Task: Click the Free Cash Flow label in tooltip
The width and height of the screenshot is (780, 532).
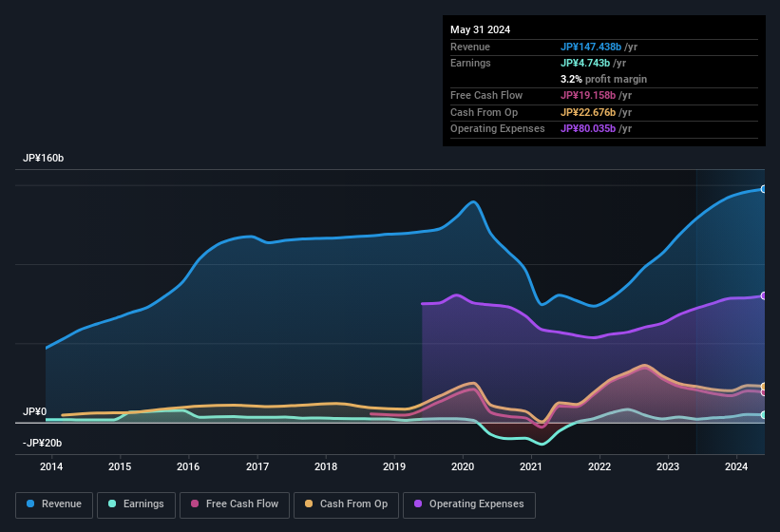Action: point(486,95)
